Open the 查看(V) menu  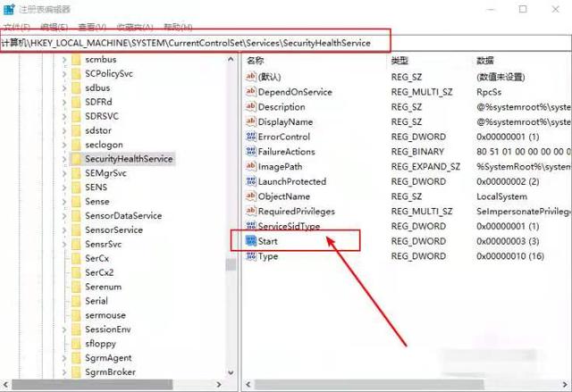click(x=92, y=27)
